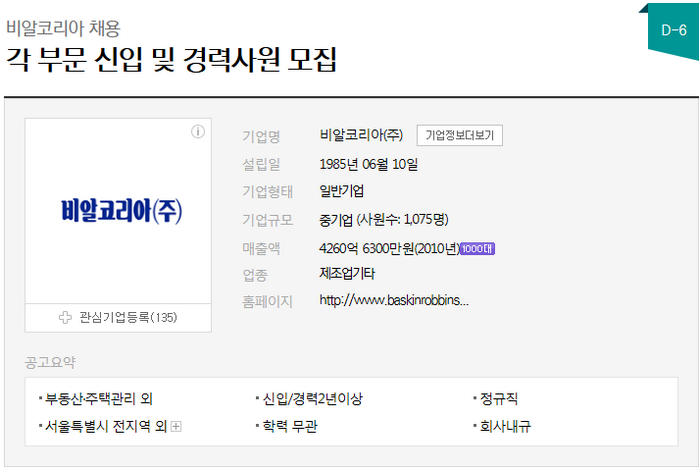Click the 부동산·주택관리 외 summary item
This screenshot has width=700, height=470.
[x=99, y=399]
